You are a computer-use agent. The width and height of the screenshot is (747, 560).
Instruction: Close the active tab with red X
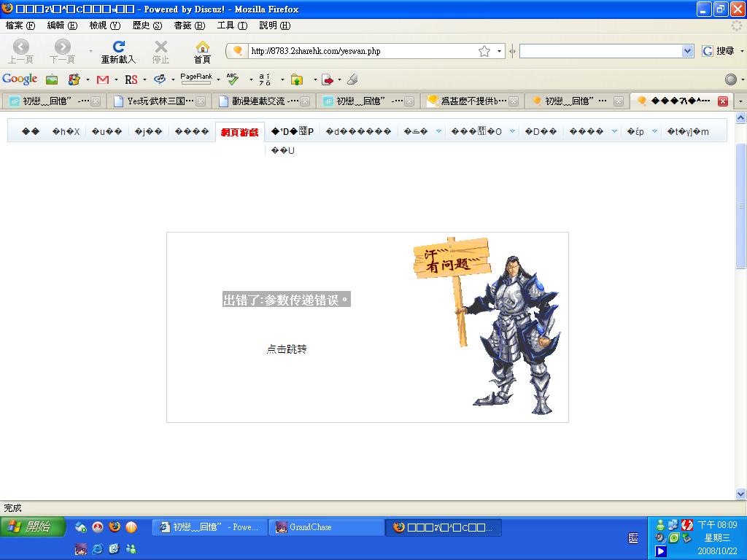[723, 101]
